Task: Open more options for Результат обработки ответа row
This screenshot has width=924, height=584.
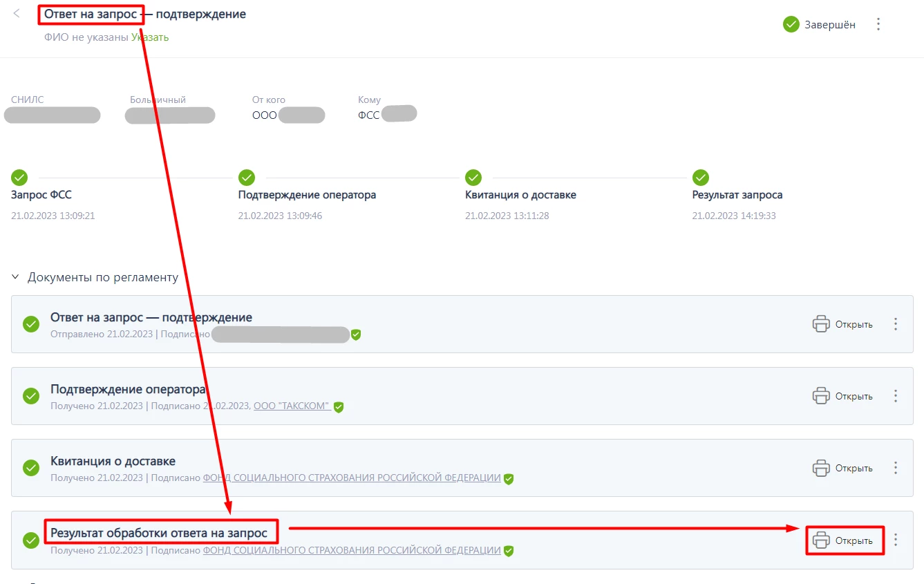Action: tap(896, 540)
